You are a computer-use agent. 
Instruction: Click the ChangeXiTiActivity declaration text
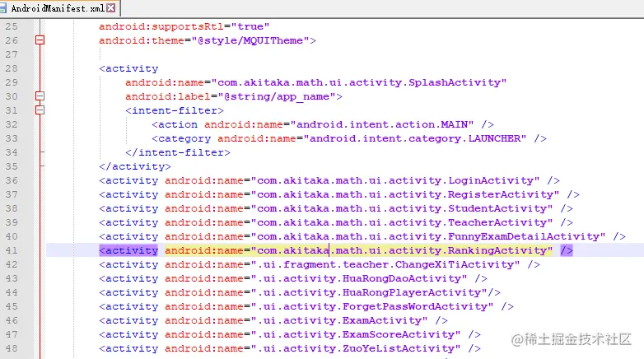coord(320,264)
